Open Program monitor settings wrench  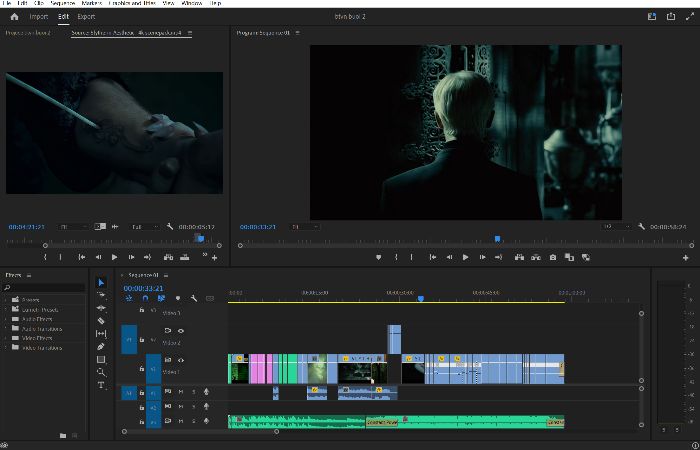point(641,227)
